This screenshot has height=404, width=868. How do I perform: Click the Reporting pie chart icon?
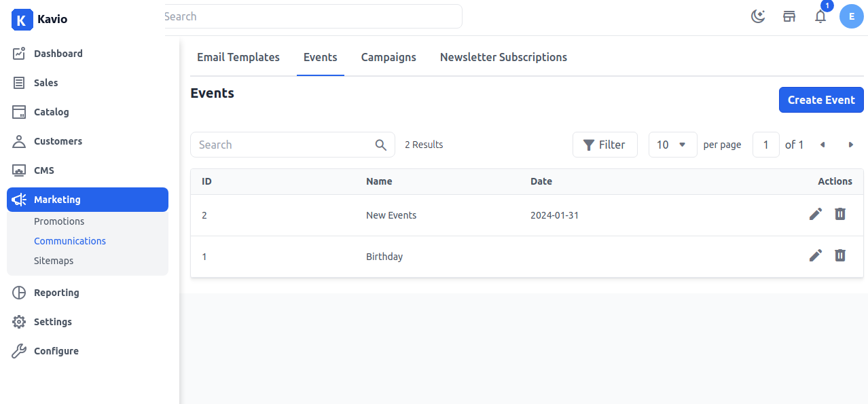point(19,293)
